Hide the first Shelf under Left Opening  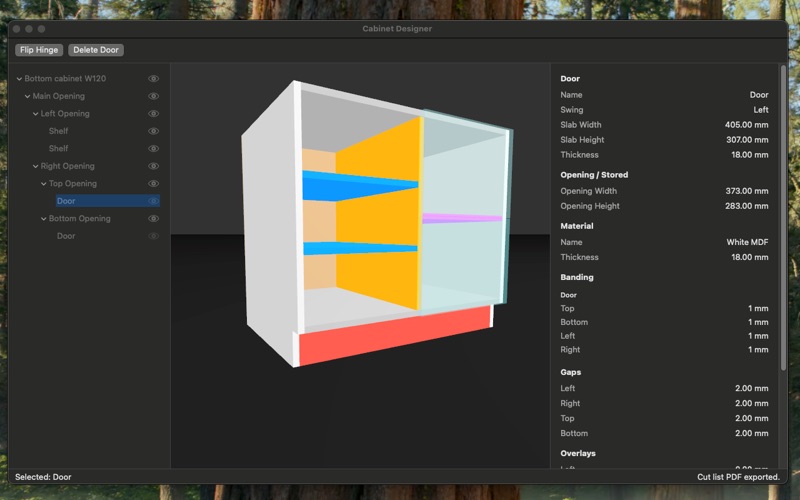[x=154, y=131]
